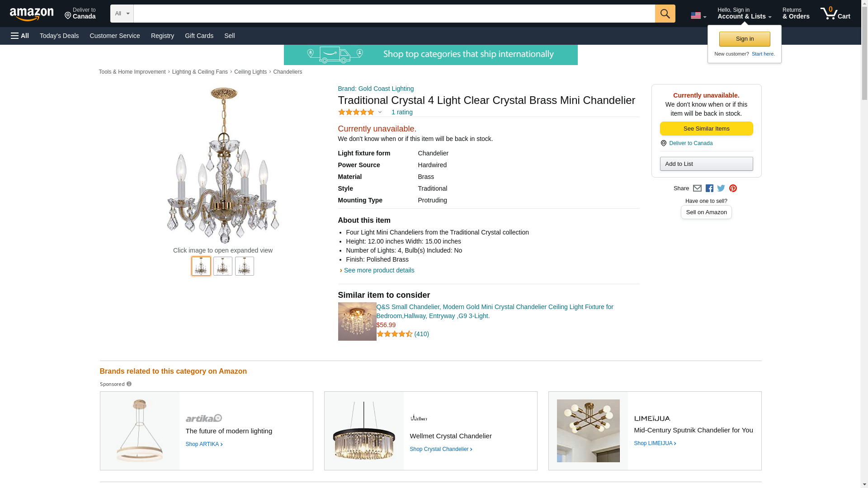Click inside the Amazon search field
The width and height of the screenshot is (868, 488).
[393, 14]
